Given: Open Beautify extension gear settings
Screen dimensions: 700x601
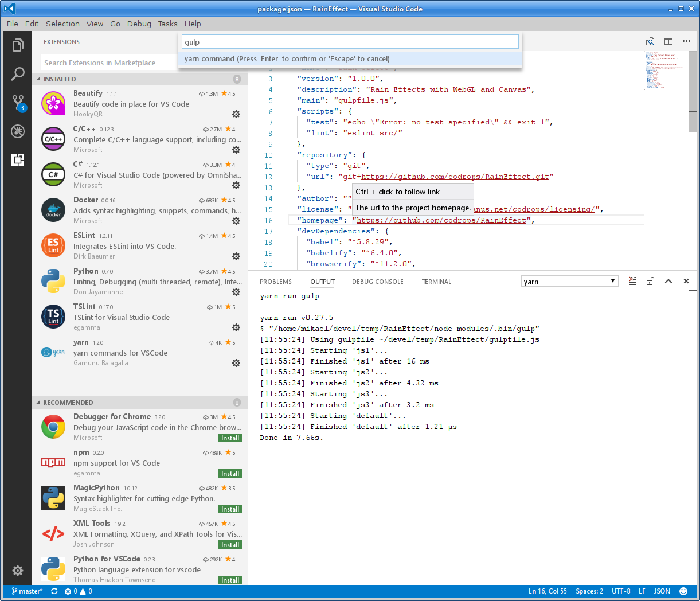Looking at the screenshot, I should pos(236,114).
